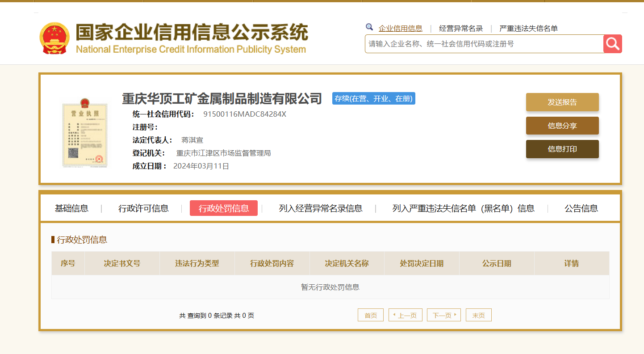Click the red magnifier search button
The image size is (644, 354).
[613, 44]
